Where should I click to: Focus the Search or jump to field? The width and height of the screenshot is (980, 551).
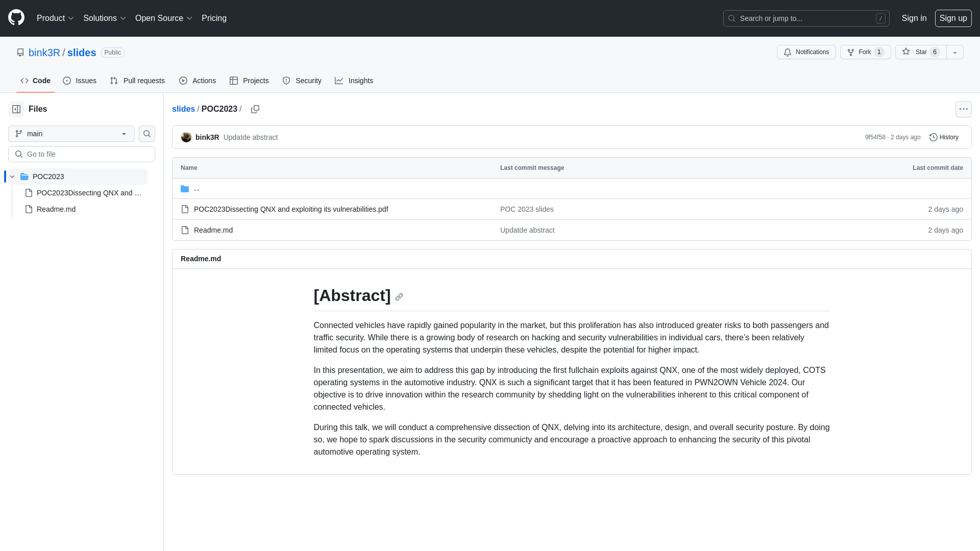point(806,18)
